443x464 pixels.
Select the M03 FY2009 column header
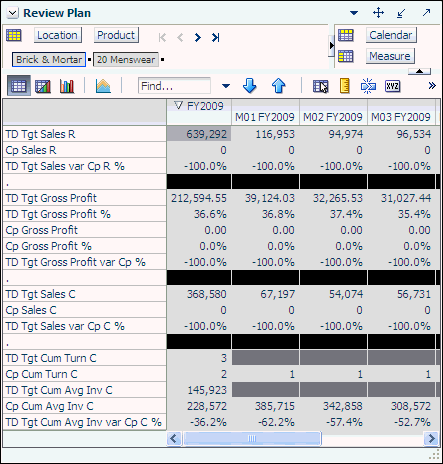click(401, 117)
